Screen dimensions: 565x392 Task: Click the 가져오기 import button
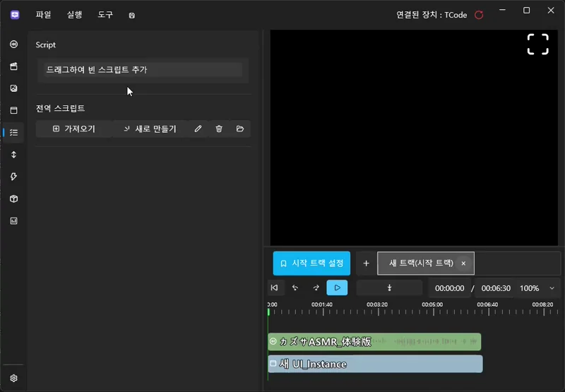pyautogui.click(x=74, y=129)
